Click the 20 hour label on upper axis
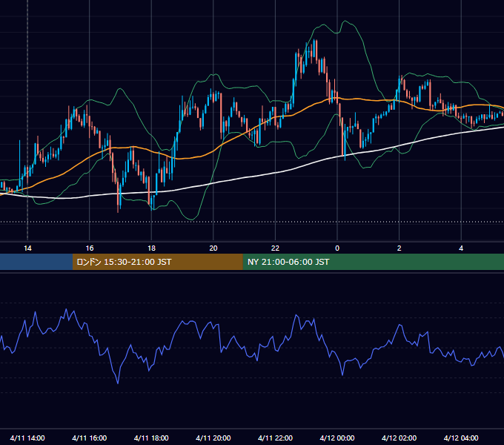Viewport: 504px width, 445px height. [x=213, y=248]
